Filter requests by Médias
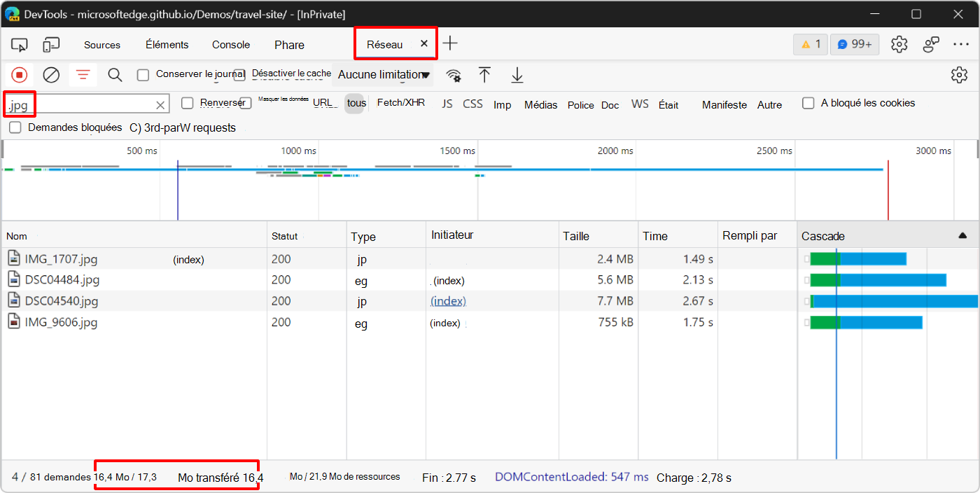 click(540, 104)
